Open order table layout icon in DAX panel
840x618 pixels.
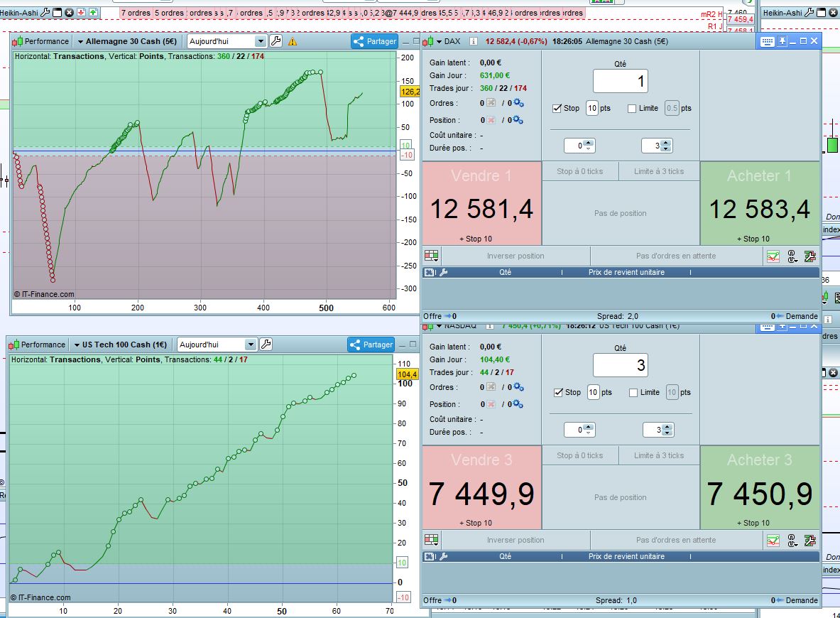pos(431,256)
